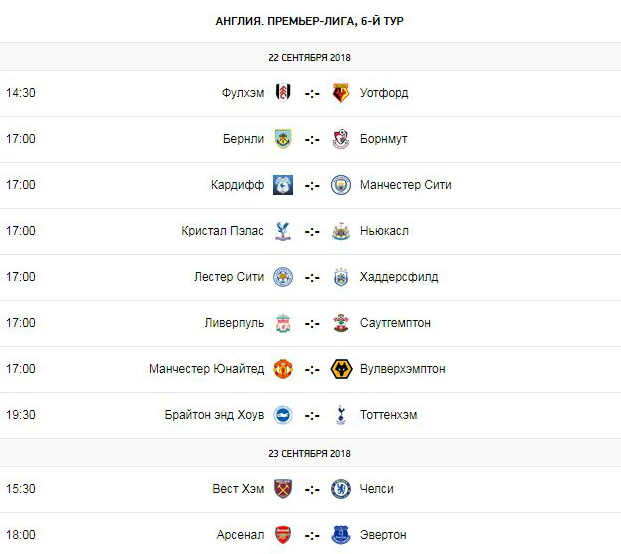Click the Fulham club crest
Screen dimensions: 621x554
[x=283, y=93]
